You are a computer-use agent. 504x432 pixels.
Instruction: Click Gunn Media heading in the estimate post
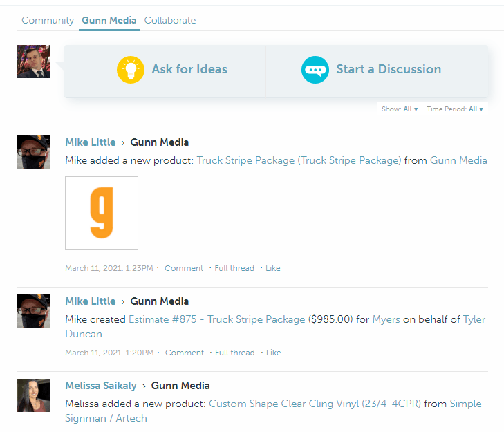point(160,301)
